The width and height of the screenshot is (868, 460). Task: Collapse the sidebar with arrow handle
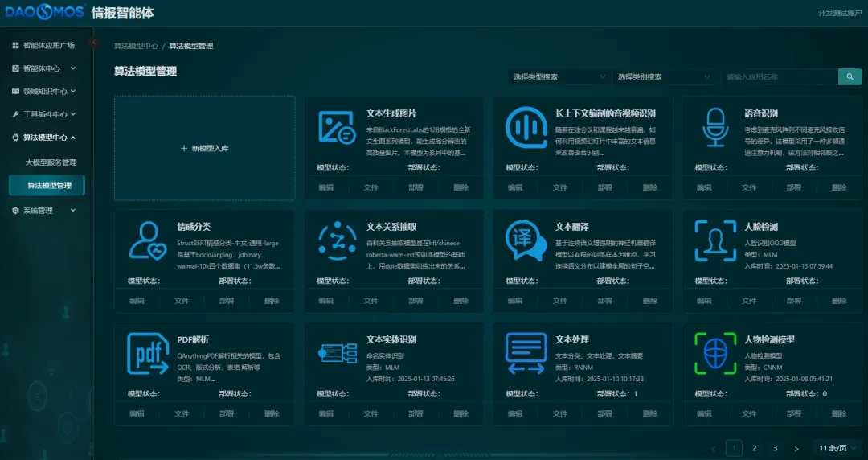pos(94,42)
